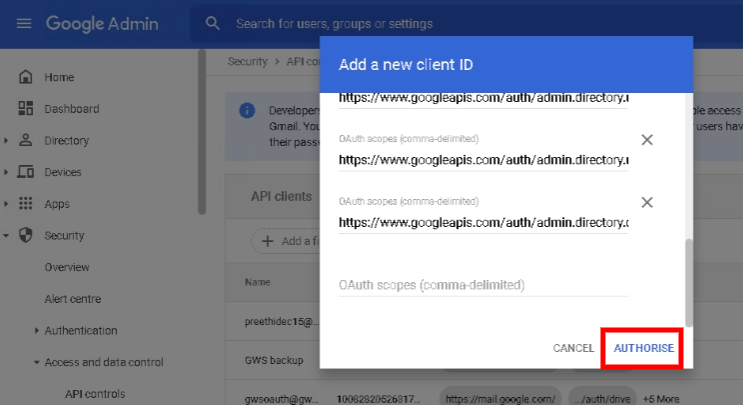Open Dashboard in the sidebar
Screen dimensions: 743x405
(72, 109)
